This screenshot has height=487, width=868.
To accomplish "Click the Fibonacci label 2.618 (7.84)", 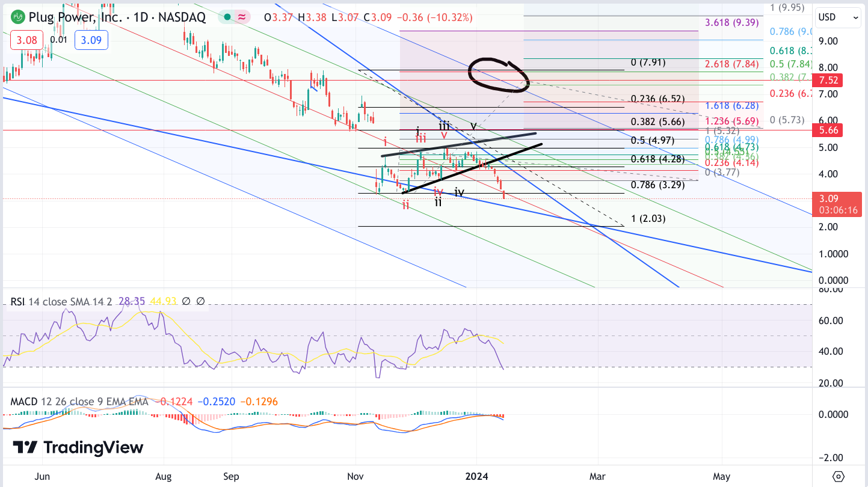I will pos(731,64).
